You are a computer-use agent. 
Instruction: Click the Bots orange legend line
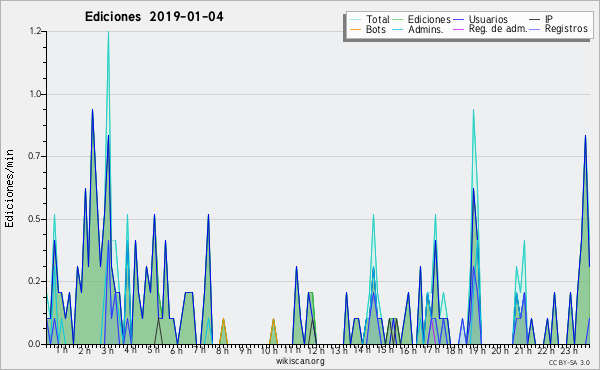pos(355,29)
